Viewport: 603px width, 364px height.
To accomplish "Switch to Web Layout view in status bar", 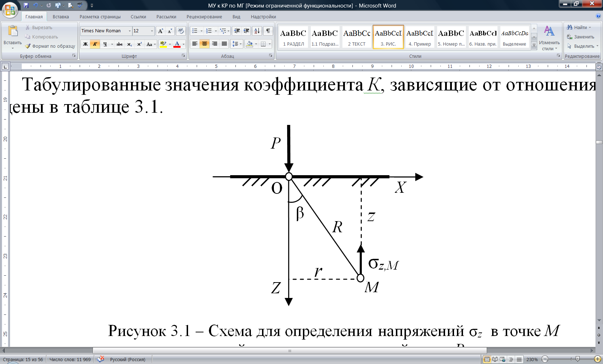I will (x=503, y=359).
